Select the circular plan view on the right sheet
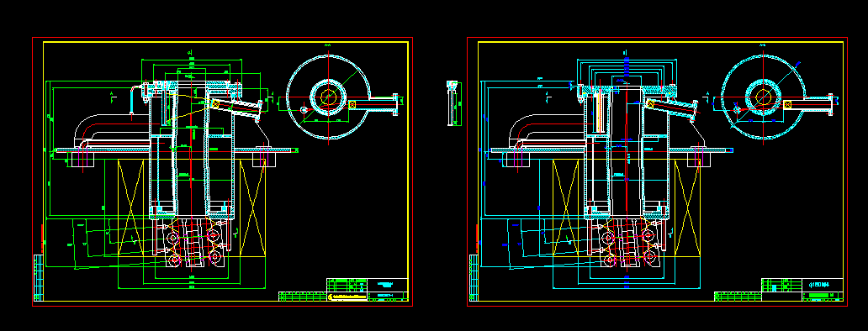 click(x=764, y=97)
